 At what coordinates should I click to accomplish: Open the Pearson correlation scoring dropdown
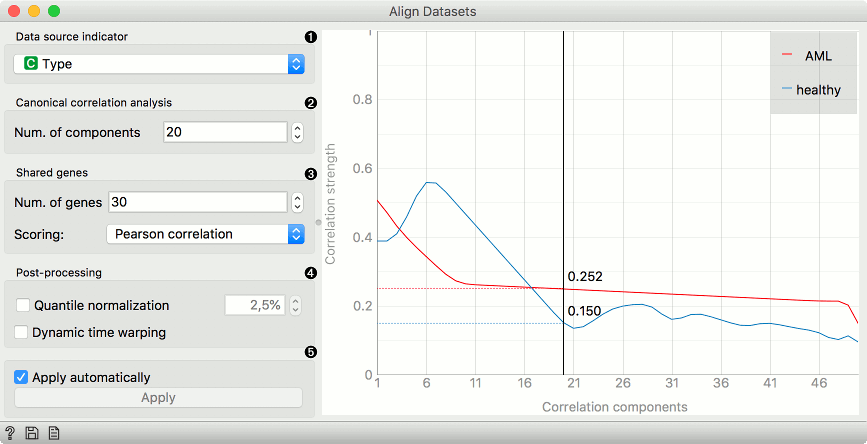205,234
